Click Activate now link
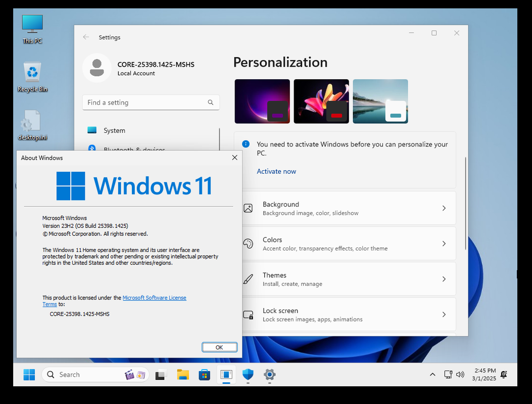Viewport: 532px width, 404px height. click(x=276, y=171)
